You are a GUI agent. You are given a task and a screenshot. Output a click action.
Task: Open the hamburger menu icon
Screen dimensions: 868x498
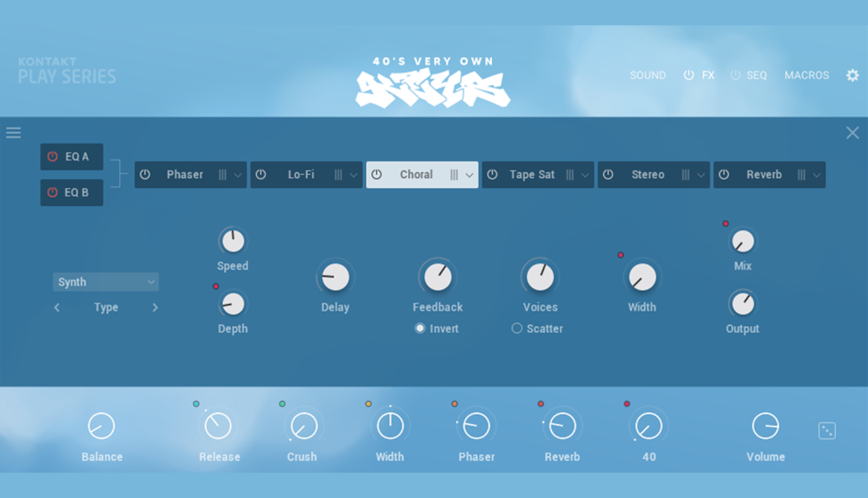coord(14,133)
